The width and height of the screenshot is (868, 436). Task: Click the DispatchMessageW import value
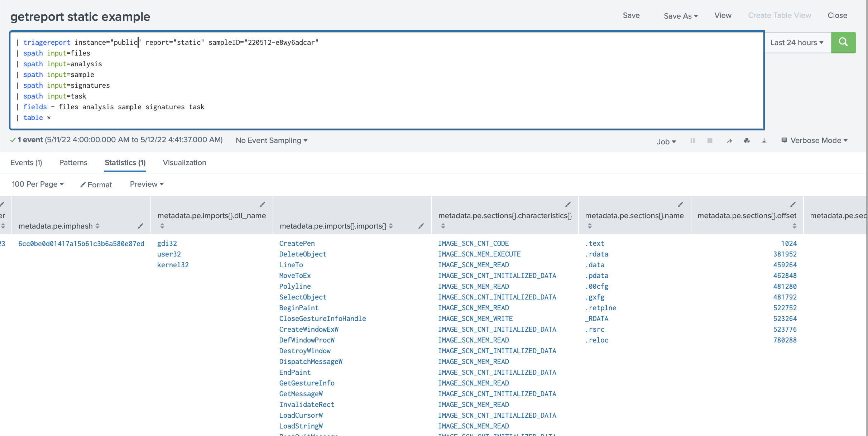(311, 361)
